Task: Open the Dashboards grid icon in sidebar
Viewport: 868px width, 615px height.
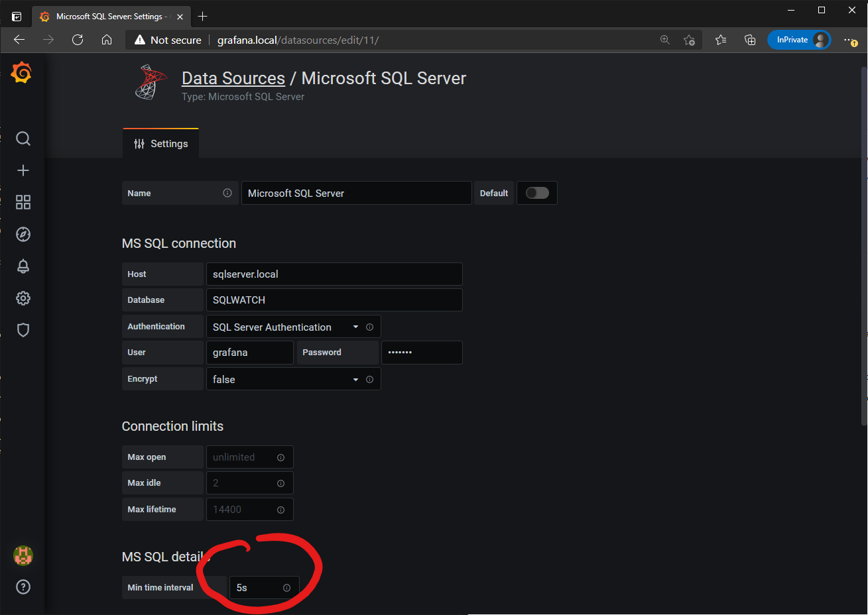Action: tap(23, 202)
